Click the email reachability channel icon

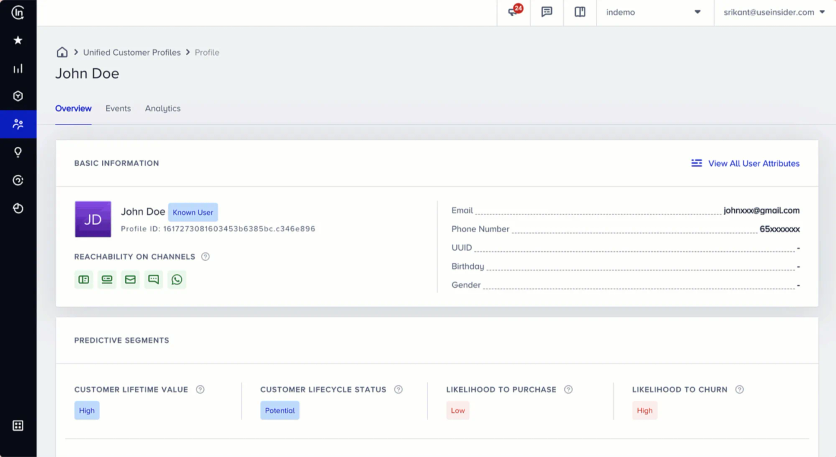[130, 279]
